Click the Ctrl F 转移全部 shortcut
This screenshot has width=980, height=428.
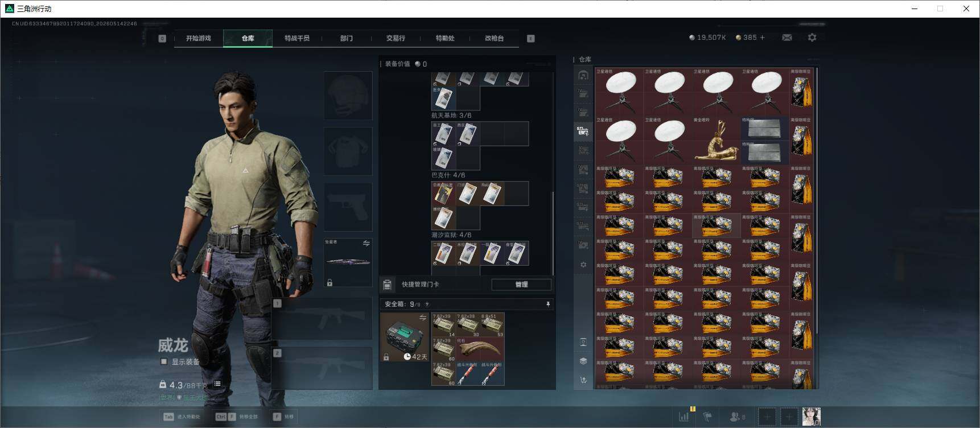click(237, 417)
